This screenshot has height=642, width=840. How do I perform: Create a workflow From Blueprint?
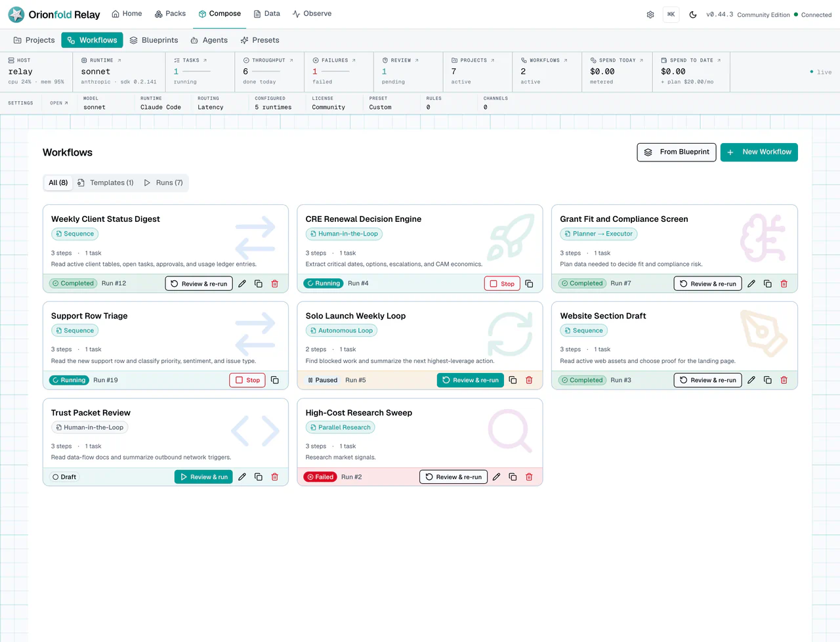tap(677, 152)
